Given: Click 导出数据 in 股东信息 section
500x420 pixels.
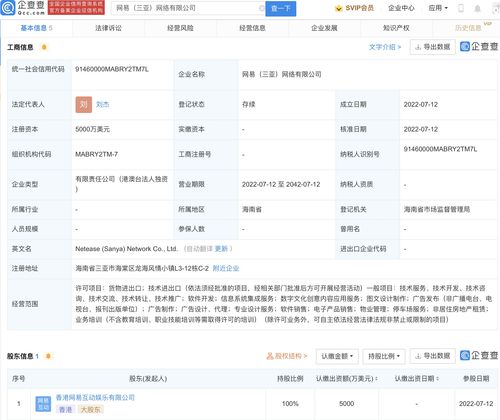Looking at the screenshot, I should [x=433, y=356].
